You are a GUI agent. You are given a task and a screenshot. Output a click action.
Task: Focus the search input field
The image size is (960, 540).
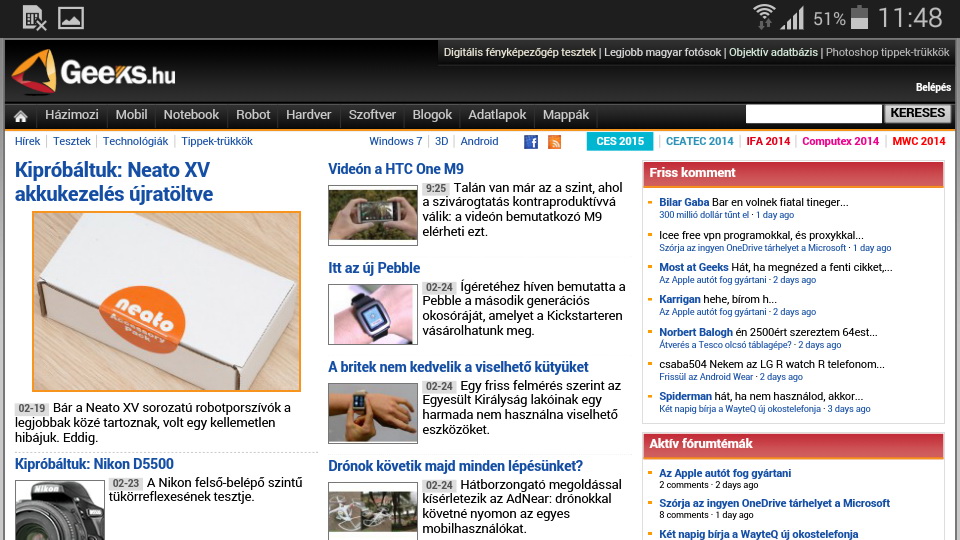[813, 114]
